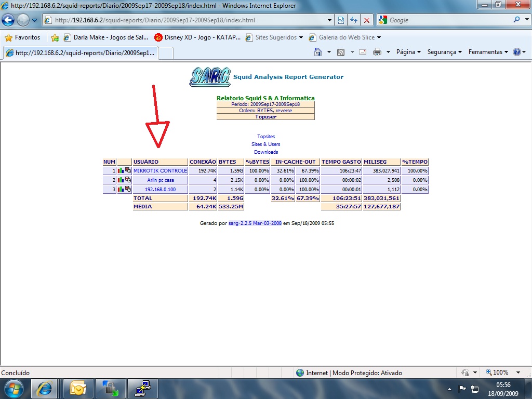532x399 pixels.
Task: Click the search magnifier icon
Action: coord(517,20)
